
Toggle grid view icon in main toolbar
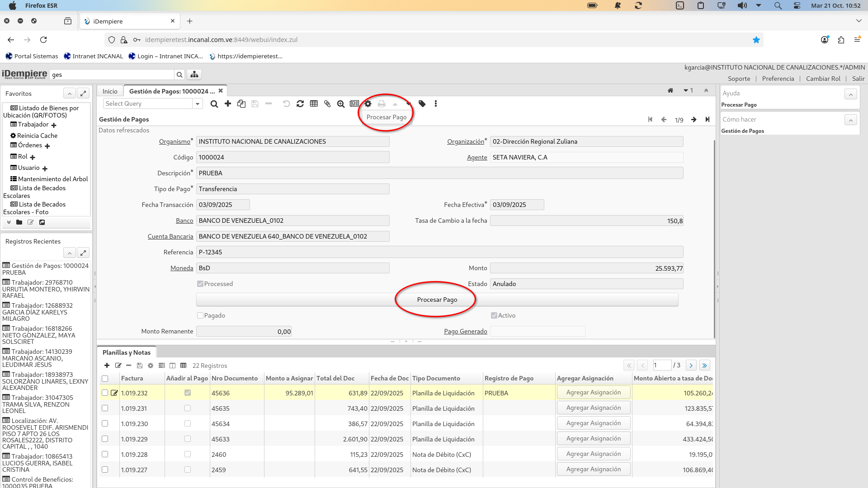tap(314, 104)
